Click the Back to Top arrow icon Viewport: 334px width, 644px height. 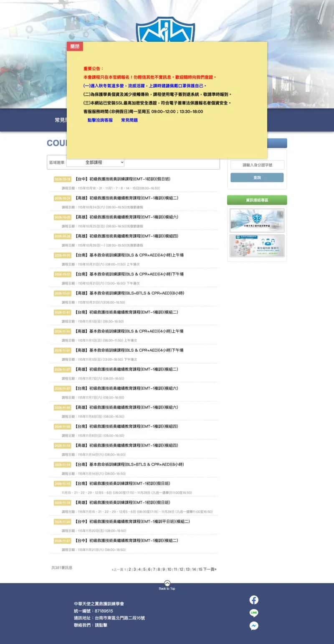pyautogui.click(x=167, y=583)
